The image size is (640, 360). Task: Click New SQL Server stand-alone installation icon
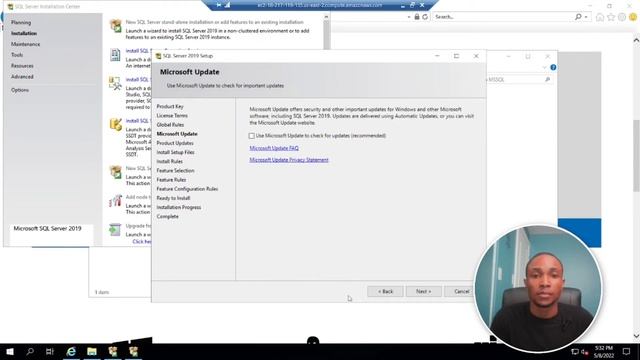116,26
